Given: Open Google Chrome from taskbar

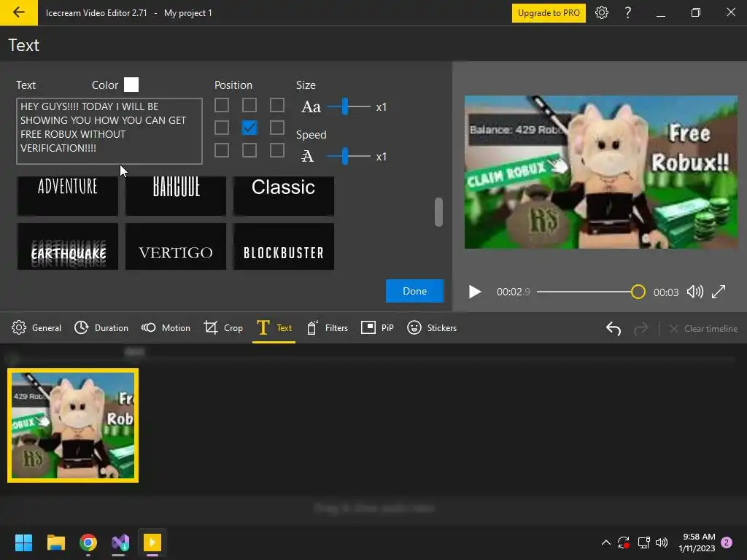Looking at the screenshot, I should (x=88, y=542).
